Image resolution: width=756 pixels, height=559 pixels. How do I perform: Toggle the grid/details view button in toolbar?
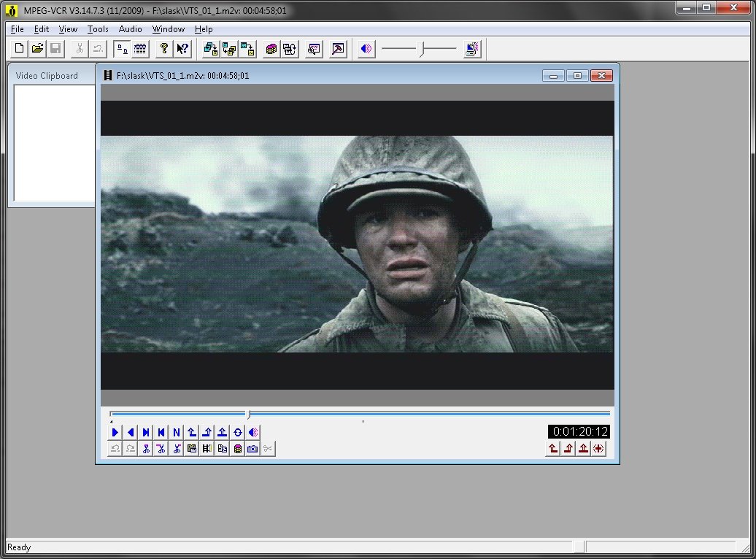(x=140, y=49)
